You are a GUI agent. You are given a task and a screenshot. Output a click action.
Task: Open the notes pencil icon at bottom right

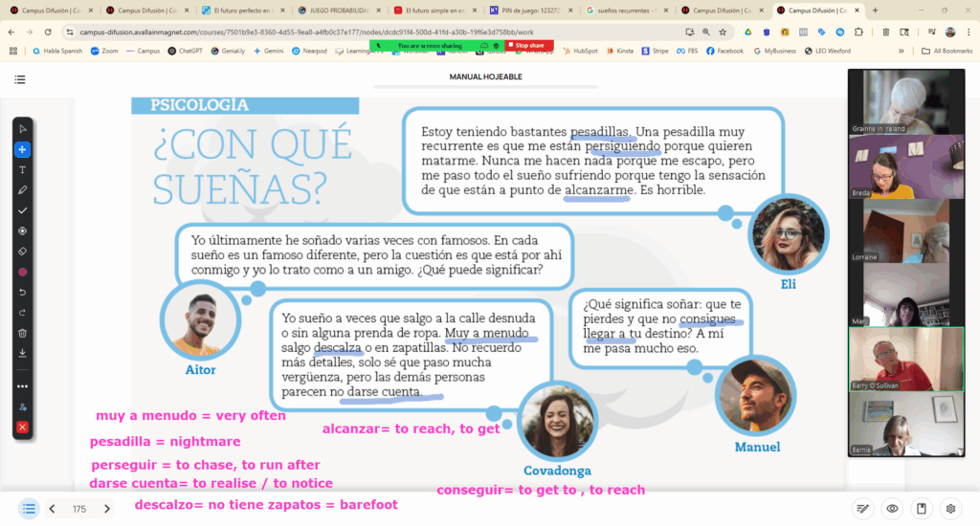862,509
